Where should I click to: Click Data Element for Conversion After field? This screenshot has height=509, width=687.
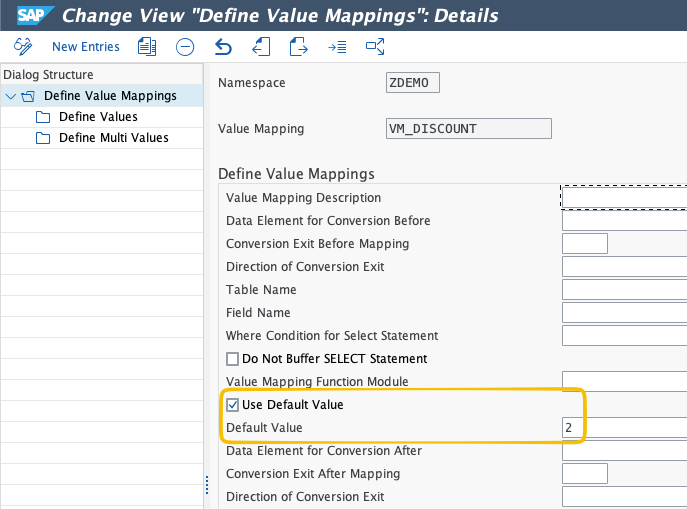(624, 450)
